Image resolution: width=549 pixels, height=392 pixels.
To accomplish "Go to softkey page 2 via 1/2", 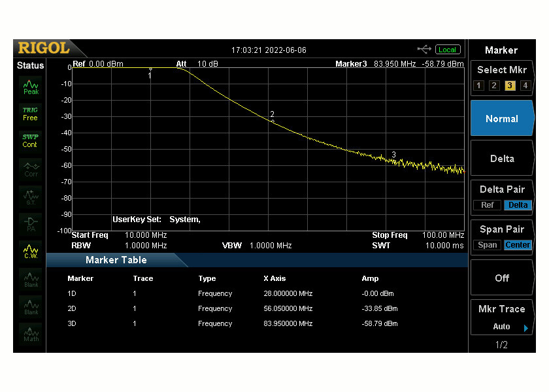I will 502,344.
